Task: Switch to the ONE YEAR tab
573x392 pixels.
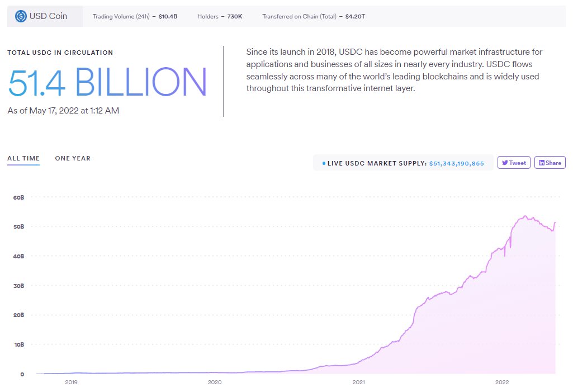Action: [73, 158]
